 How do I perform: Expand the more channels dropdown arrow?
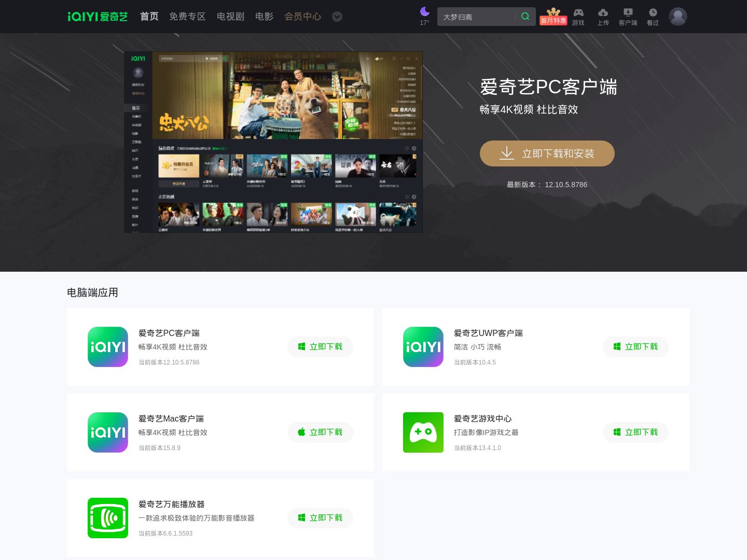(x=337, y=17)
